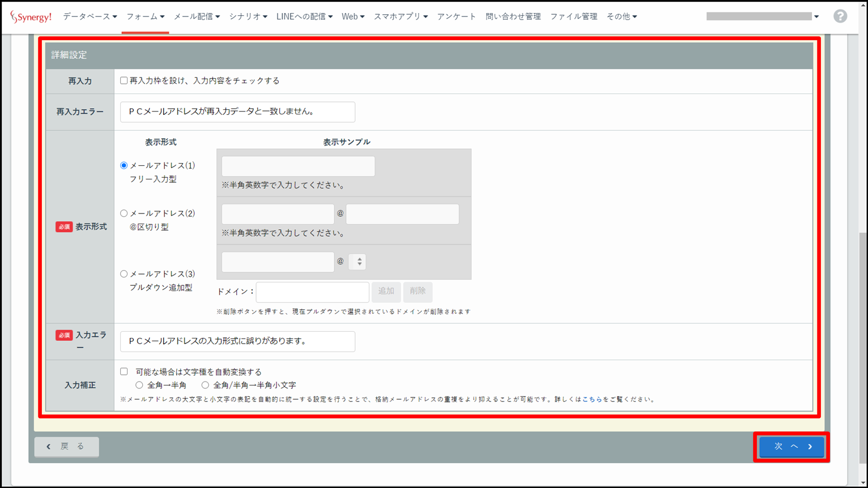868x488 pixels.
Task: Select メールアドレス(2) @区切り型 radio button
Action: pyautogui.click(x=124, y=213)
